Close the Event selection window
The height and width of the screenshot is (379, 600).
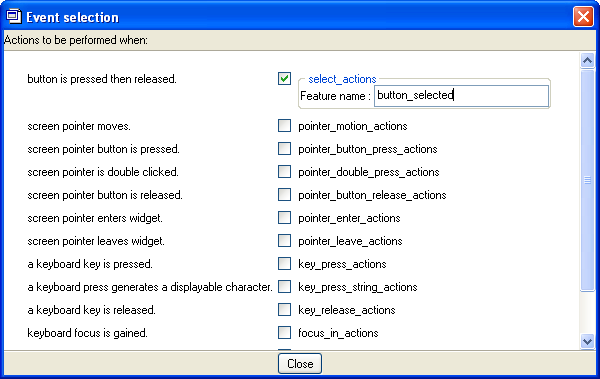(583, 16)
